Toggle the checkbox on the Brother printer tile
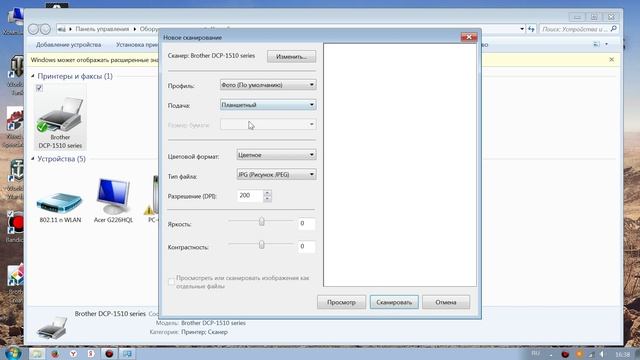 click(x=39, y=88)
